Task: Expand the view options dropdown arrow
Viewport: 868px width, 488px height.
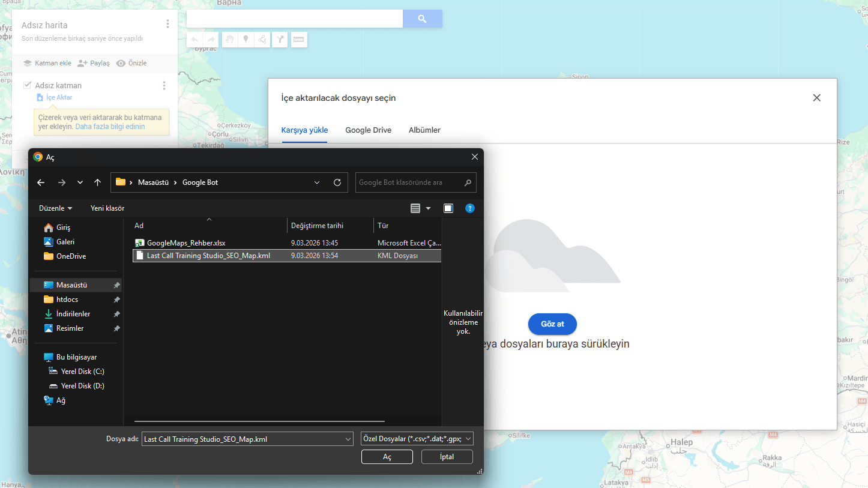Action: coord(428,208)
